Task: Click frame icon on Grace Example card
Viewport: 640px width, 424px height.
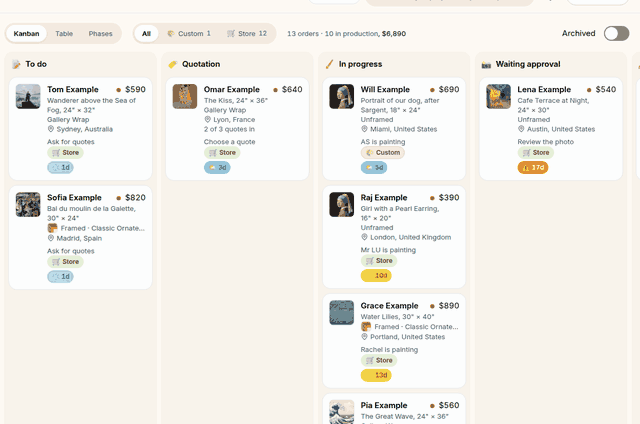Action: [x=366, y=326]
